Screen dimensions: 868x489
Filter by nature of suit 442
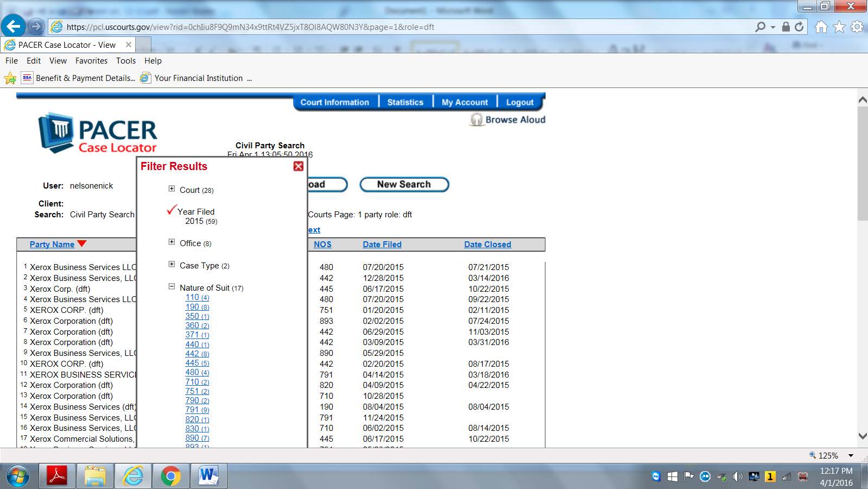click(197, 354)
